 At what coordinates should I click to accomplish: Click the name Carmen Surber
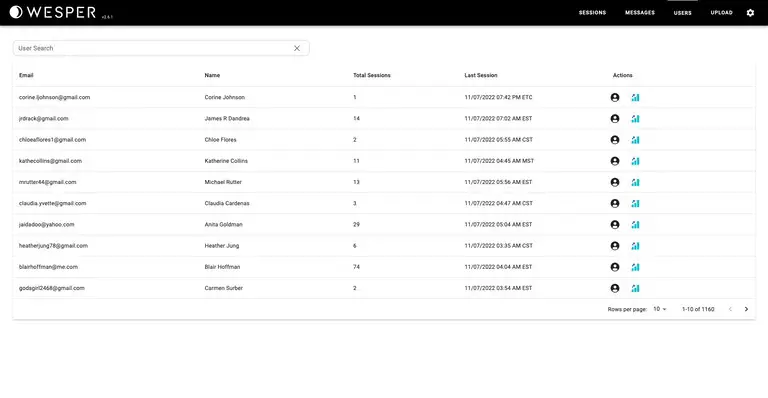[223, 288]
